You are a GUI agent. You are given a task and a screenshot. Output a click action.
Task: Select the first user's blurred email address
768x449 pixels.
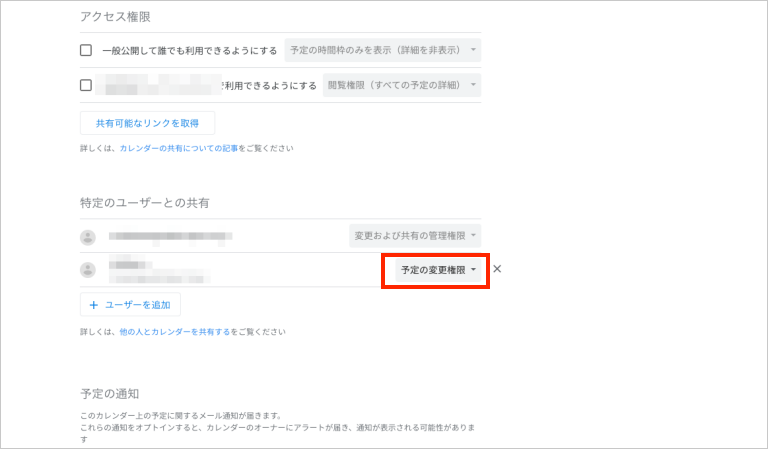pos(170,237)
